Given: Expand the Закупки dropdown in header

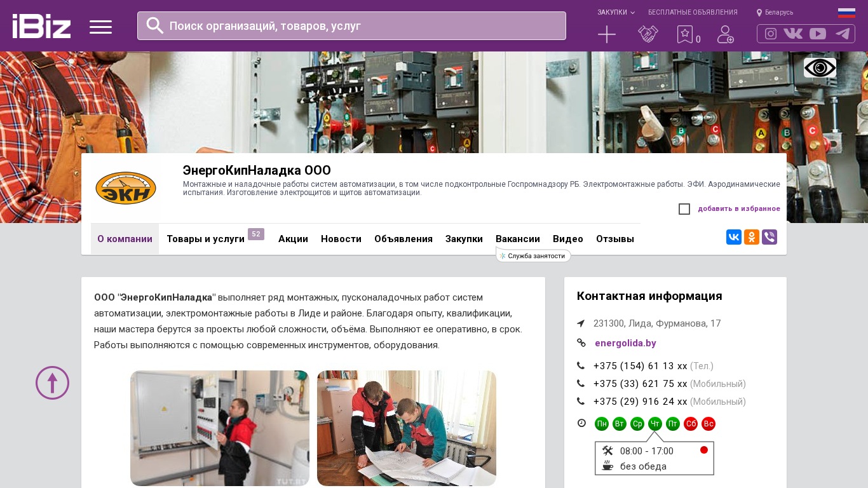Looking at the screenshot, I should [x=616, y=13].
